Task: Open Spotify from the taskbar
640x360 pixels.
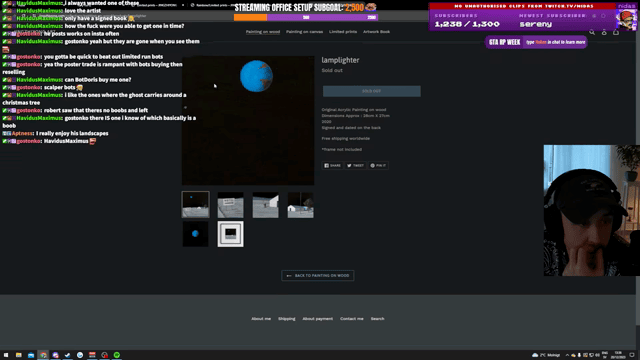Action: pyautogui.click(x=117, y=355)
